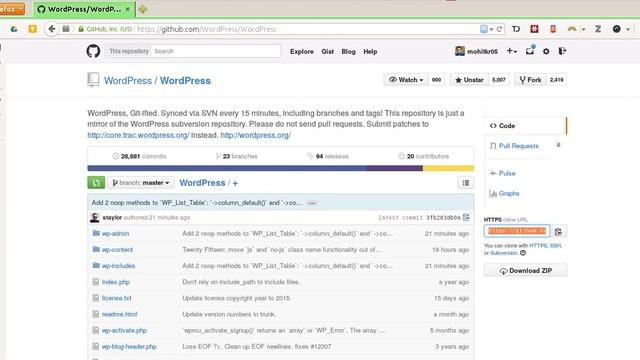Open the Firefox menu button dropdown

pos(12,9)
